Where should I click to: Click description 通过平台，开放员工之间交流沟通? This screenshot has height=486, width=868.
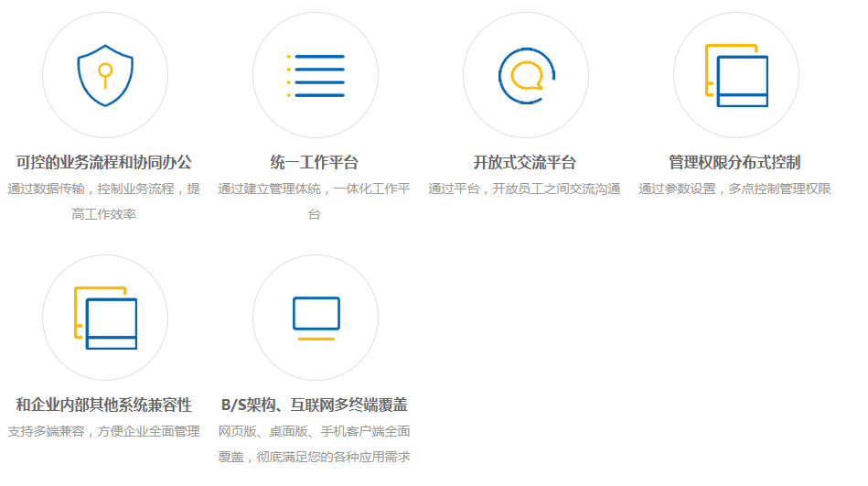[525, 189]
